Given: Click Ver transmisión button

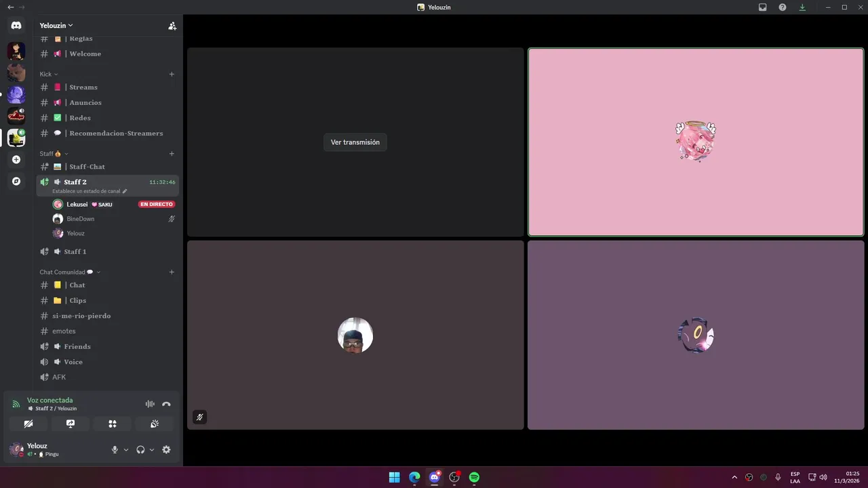Looking at the screenshot, I should 355,142.
